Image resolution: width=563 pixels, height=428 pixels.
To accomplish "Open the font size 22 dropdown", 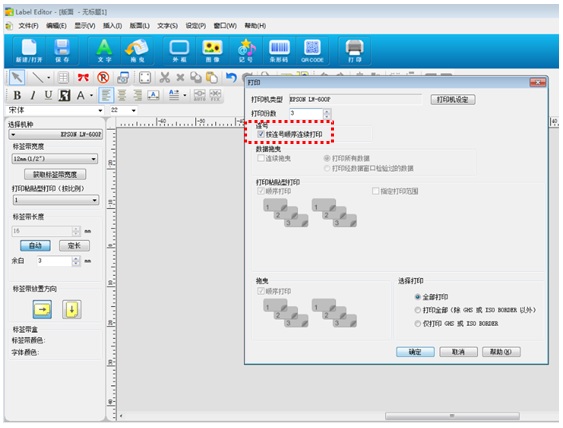I will [134, 111].
